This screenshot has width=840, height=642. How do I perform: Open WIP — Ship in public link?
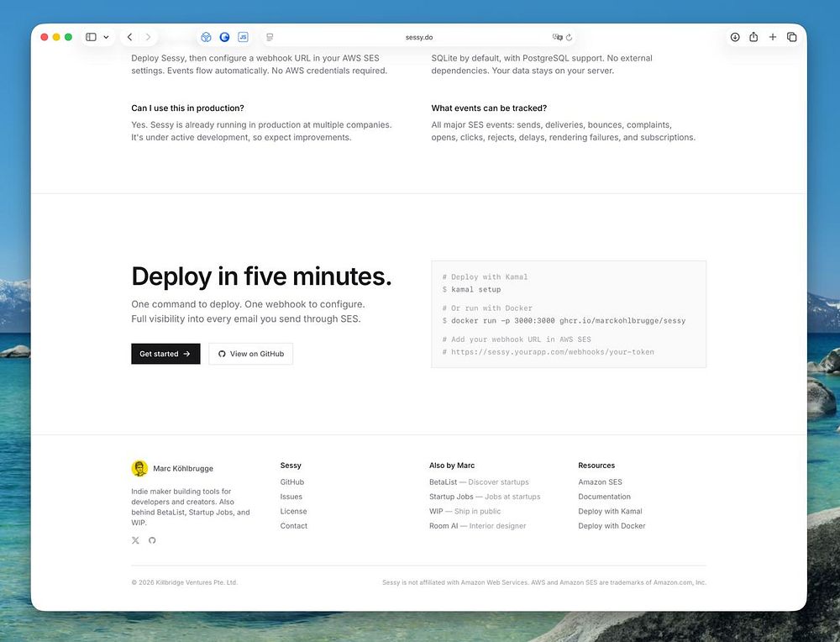(x=465, y=511)
